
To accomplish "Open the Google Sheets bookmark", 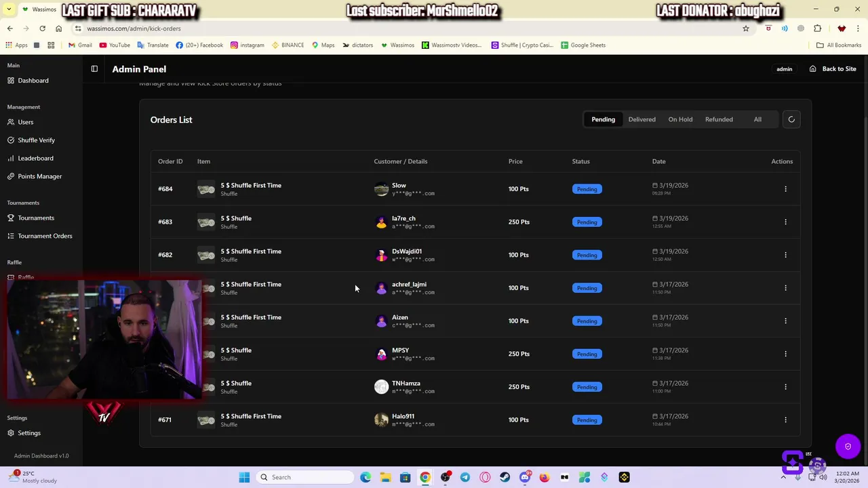I will [x=583, y=45].
